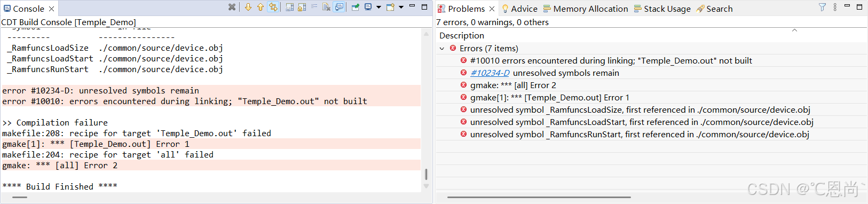Viewport: 868px width, 204px height.
Task: Maximize the Problems view panel
Action: [859, 7]
